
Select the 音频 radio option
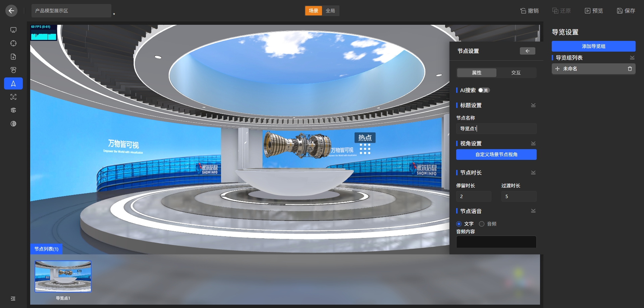(x=482, y=224)
